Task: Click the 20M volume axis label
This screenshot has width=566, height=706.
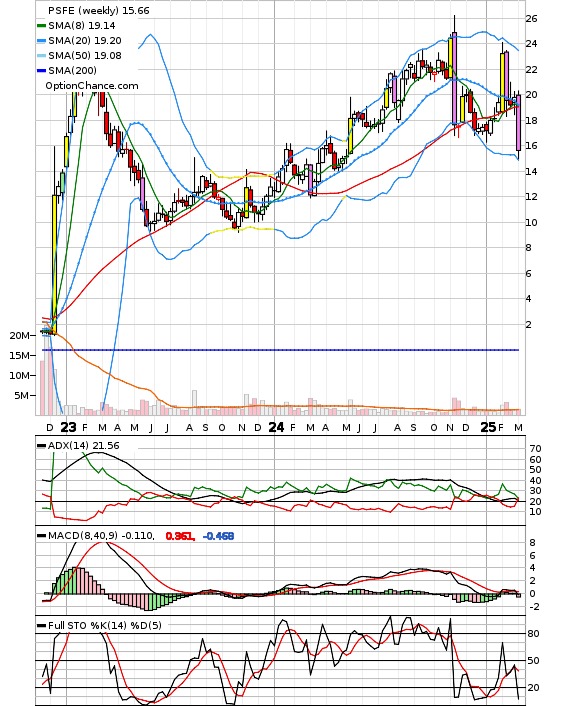Action: (20, 335)
